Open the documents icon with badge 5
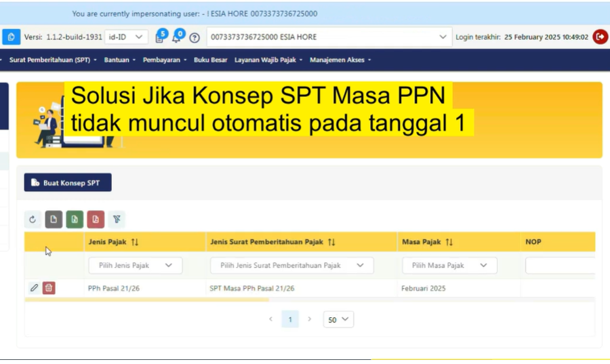Viewport: 610px width, 364px height. click(160, 37)
